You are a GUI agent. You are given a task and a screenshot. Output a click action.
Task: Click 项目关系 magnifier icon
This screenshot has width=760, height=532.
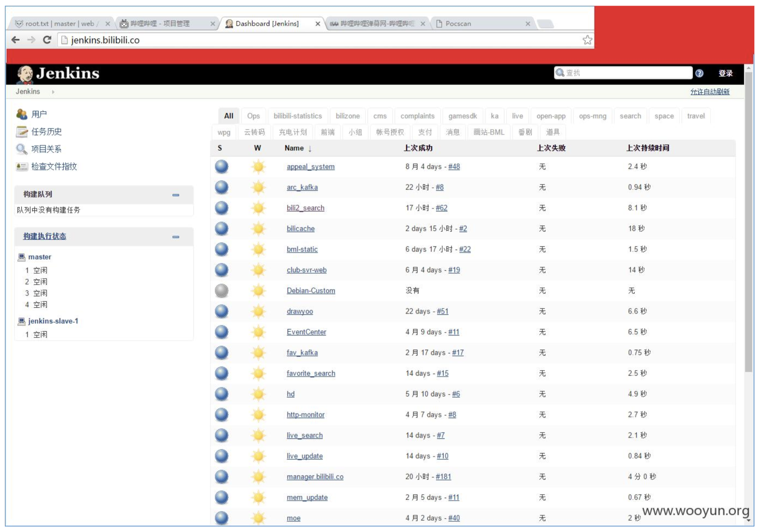pyautogui.click(x=21, y=149)
